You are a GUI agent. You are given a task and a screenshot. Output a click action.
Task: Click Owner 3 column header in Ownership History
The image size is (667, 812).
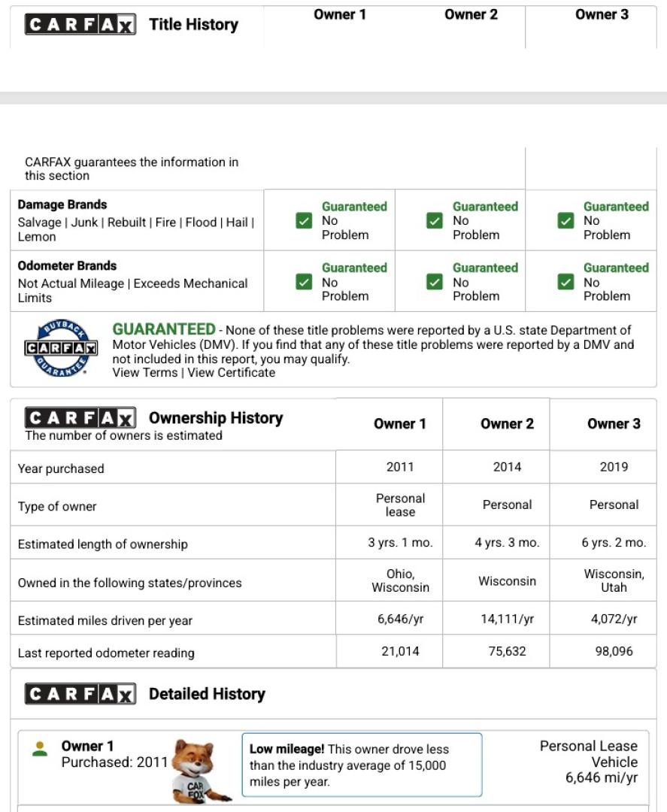click(614, 423)
